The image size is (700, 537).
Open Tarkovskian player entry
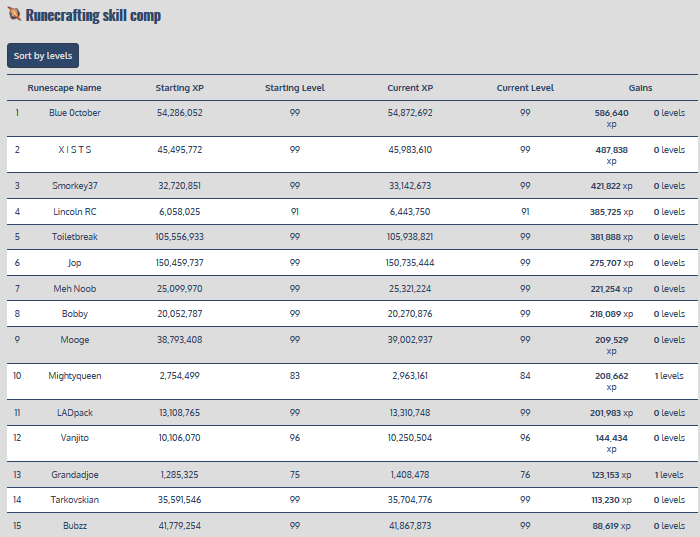(75, 500)
